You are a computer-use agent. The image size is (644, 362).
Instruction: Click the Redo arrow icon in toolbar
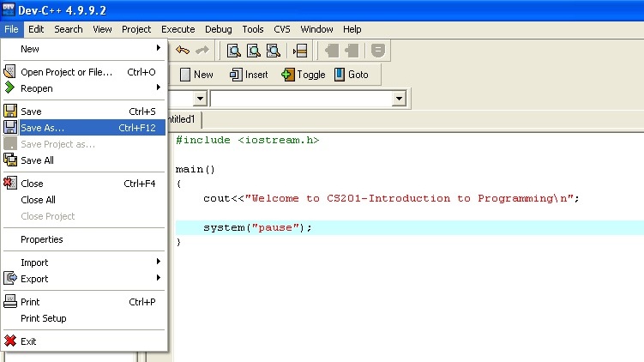coord(202,51)
